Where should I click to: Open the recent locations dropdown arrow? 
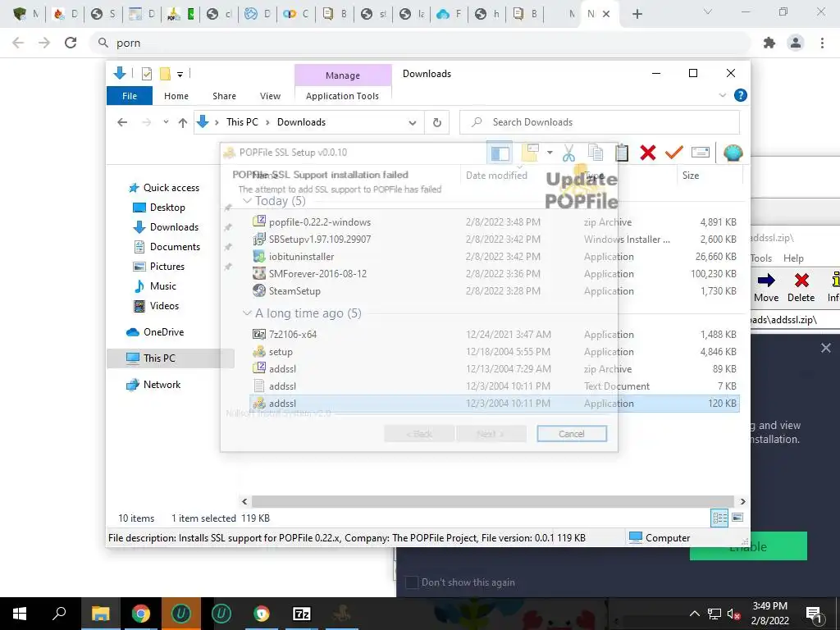coord(166,122)
